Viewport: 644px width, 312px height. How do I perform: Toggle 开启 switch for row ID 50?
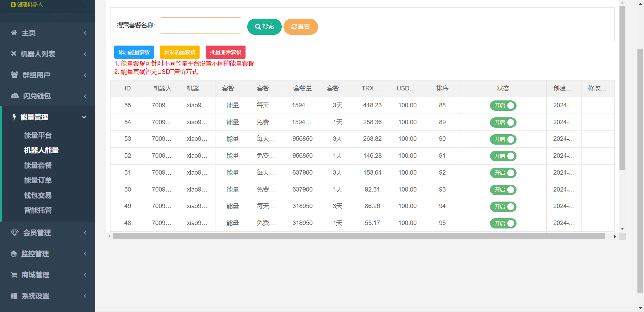pyautogui.click(x=503, y=190)
